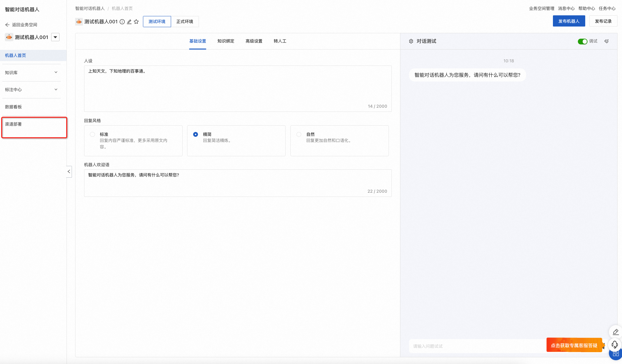Screen dimensions: 622x364
Task: Open the 基础设置 tab
Action: [198, 41]
